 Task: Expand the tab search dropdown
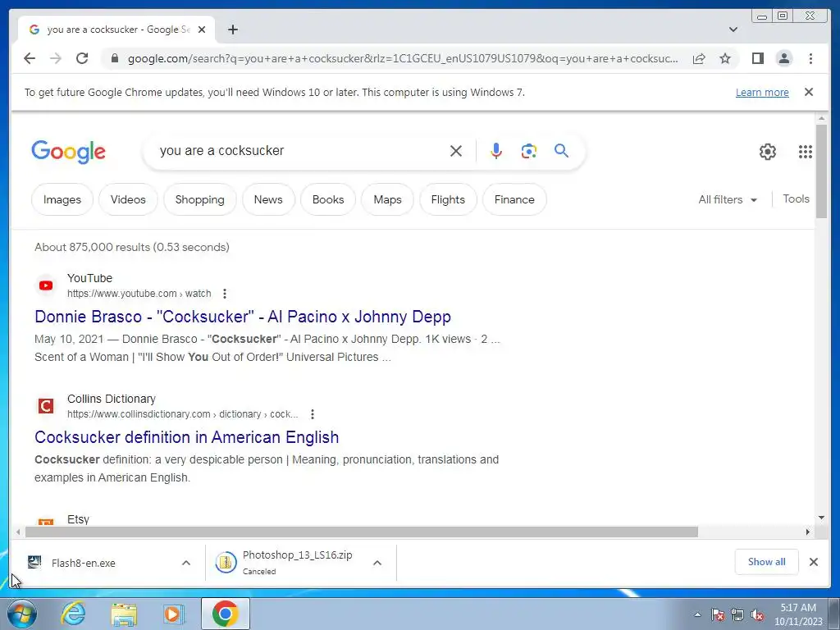pyautogui.click(x=733, y=30)
